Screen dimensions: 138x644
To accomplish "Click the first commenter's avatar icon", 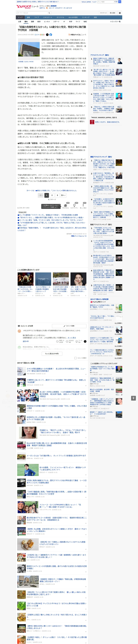I will 19,331.
